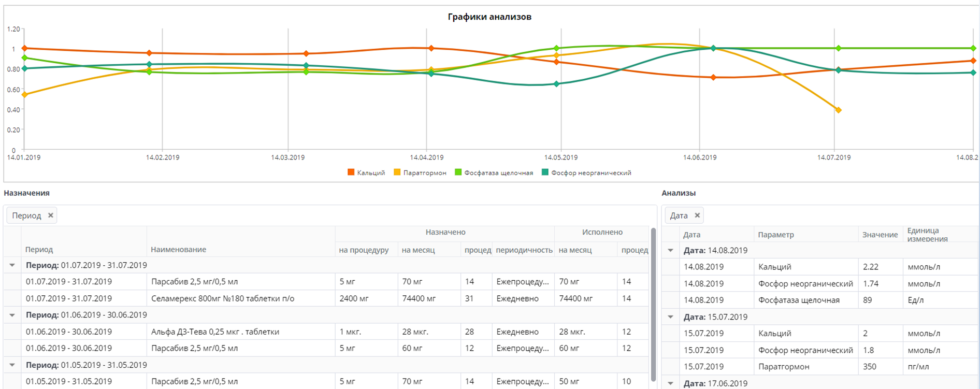Image resolution: width=980 pixels, height=389 pixels.
Task: Select the Селамерекс 800мг row
Action: pos(223,298)
